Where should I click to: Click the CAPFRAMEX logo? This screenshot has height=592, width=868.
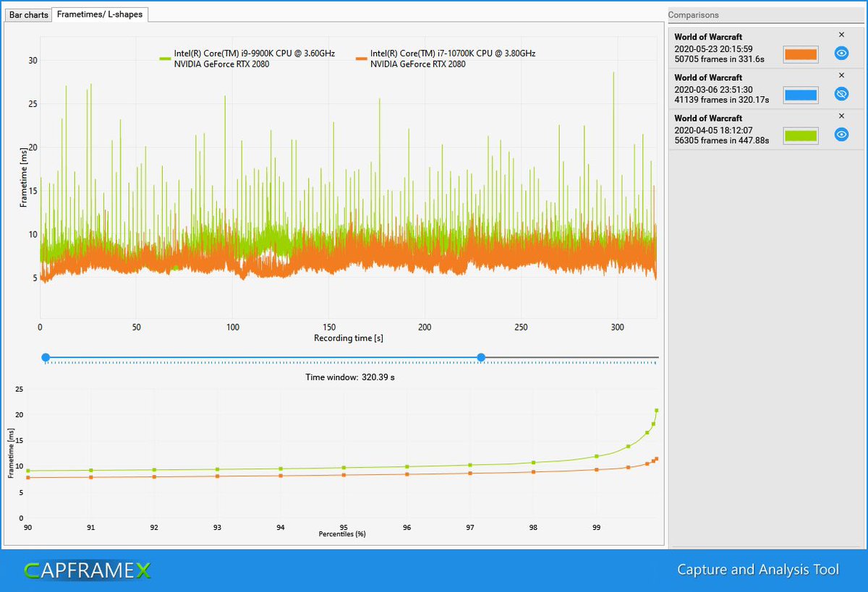coord(87,570)
